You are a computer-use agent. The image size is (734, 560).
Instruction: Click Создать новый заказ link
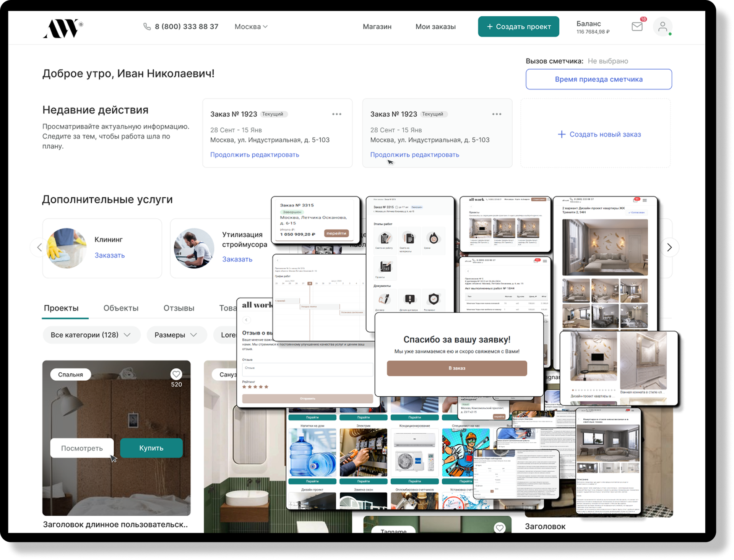(x=605, y=134)
